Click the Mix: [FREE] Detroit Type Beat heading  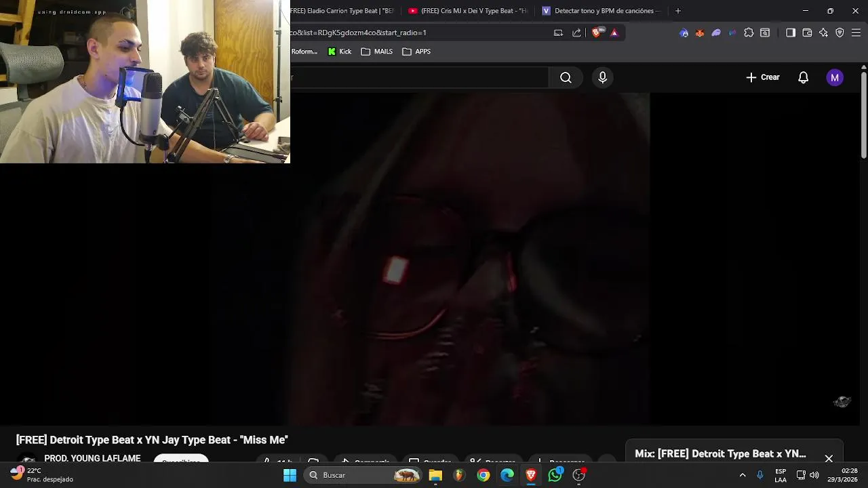[720, 453]
